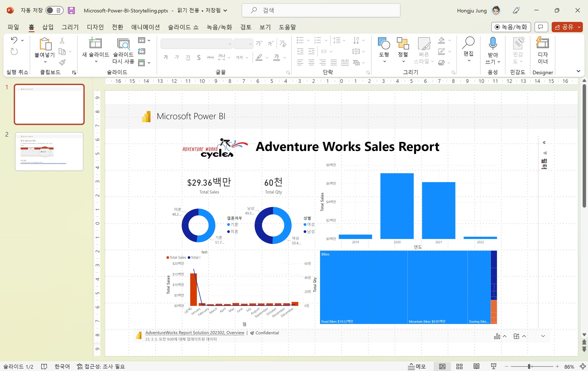Expand the font name combo box
588x371 pixels.
(230, 44)
